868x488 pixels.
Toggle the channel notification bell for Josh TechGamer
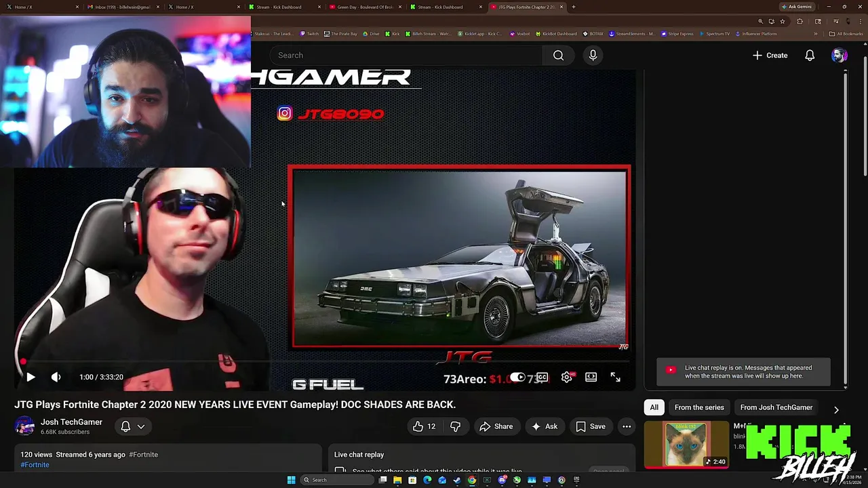(125, 426)
